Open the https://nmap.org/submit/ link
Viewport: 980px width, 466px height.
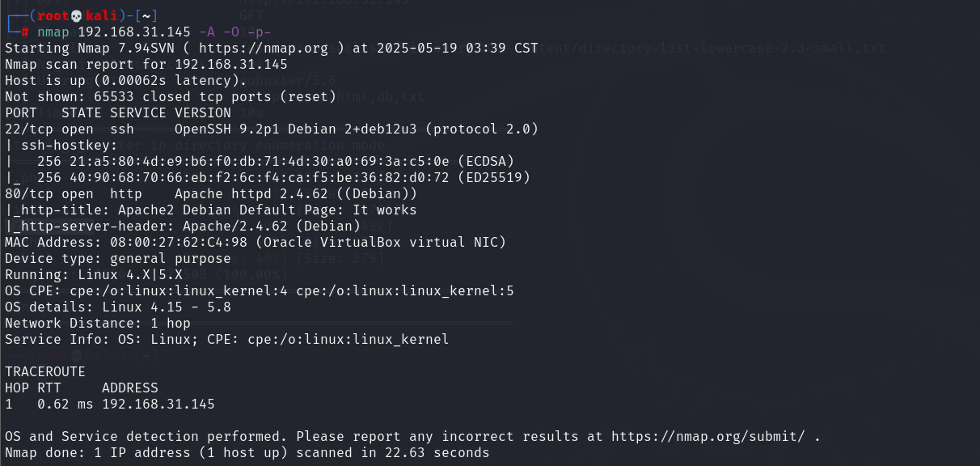coord(708,436)
